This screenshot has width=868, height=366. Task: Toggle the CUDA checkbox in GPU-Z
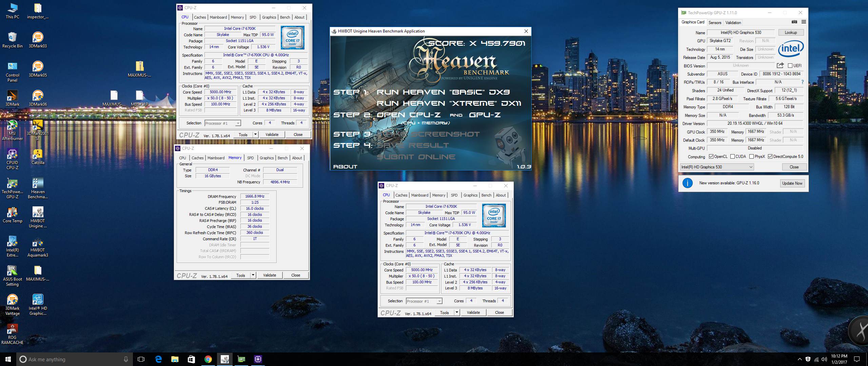pyautogui.click(x=733, y=157)
